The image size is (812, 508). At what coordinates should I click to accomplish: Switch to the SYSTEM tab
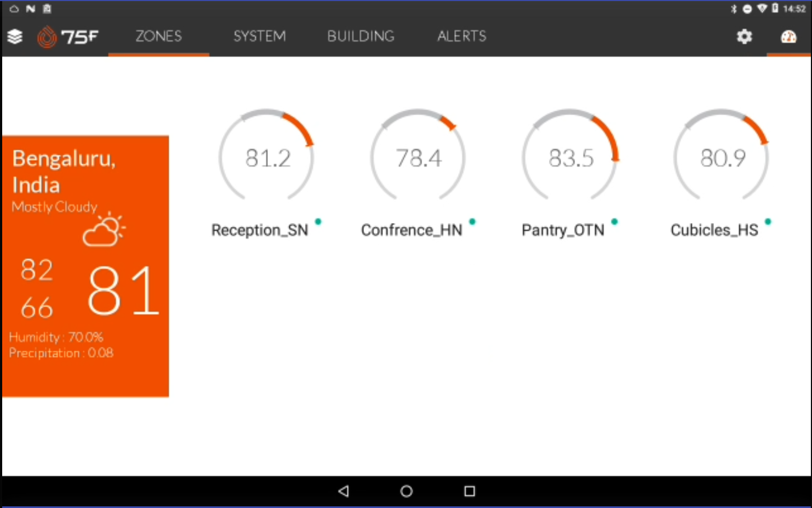pos(260,36)
